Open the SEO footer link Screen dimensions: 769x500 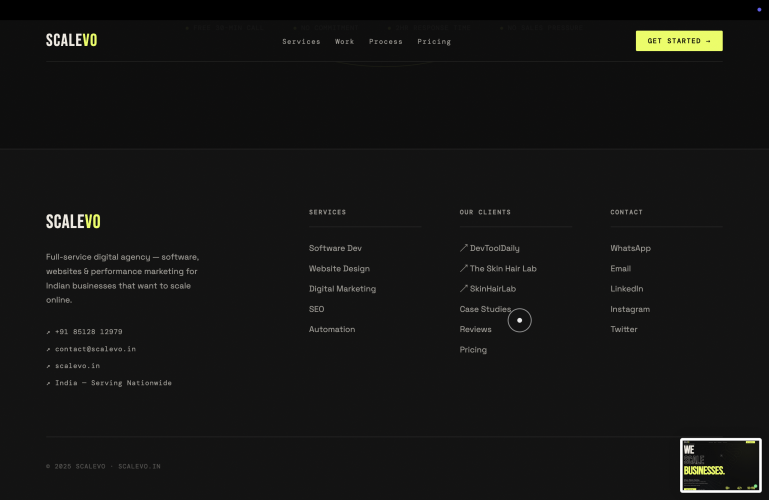316,309
